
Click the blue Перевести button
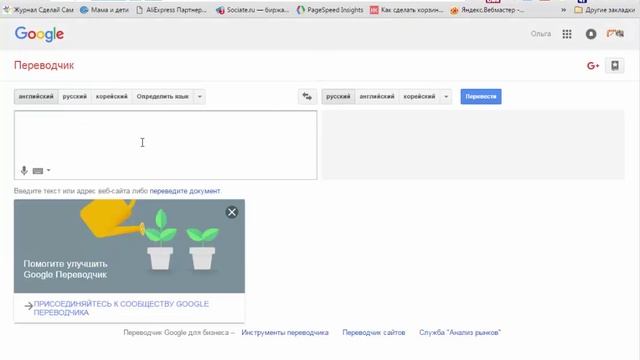(x=481, y=97)
